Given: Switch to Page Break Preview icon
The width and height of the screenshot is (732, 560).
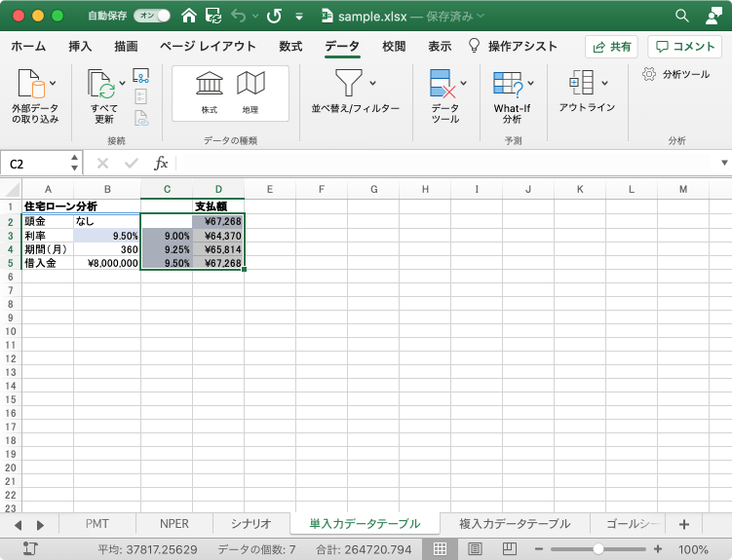Looking at the screenshot, I should click(x=509, y=549).
